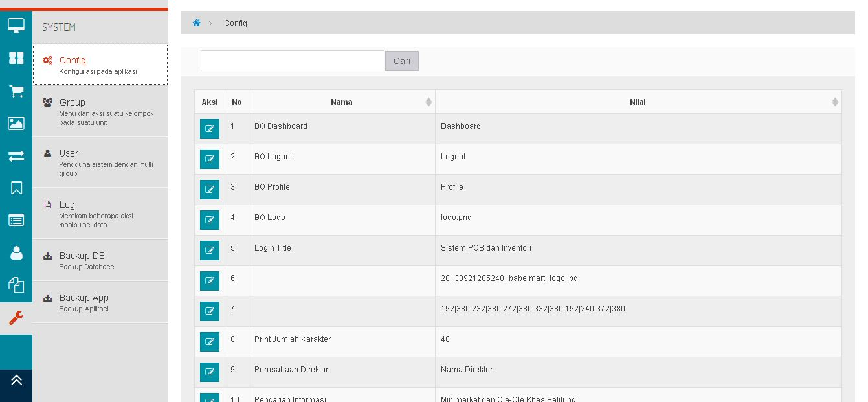The height and width of the screenshot is (402, 868).
Task: Open the picture gallery sidebar icon
Action: point(16,123)
